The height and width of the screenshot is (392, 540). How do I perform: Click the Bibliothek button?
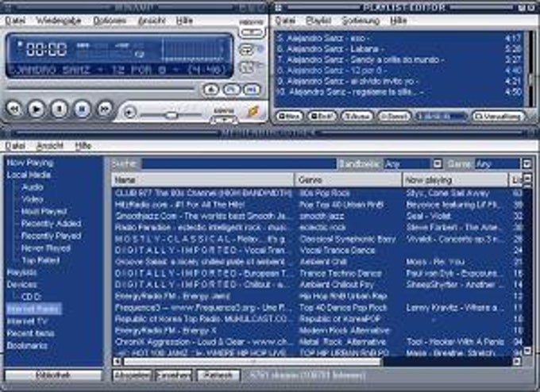(x=53, y=375)
